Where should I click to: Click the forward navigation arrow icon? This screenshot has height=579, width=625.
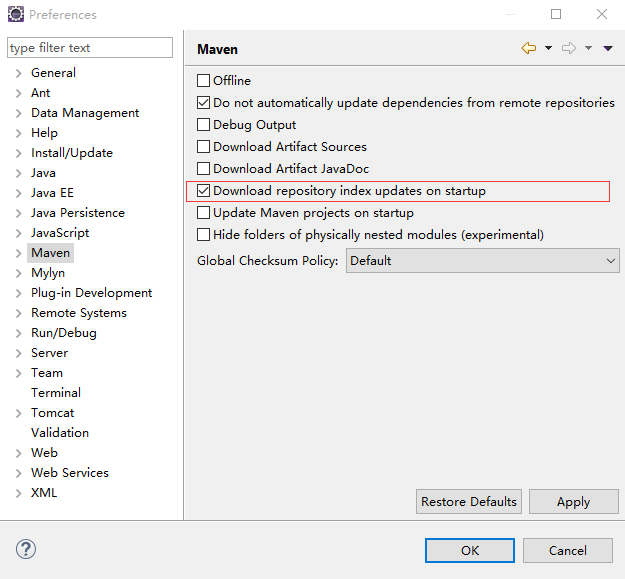tap(569, 48)
